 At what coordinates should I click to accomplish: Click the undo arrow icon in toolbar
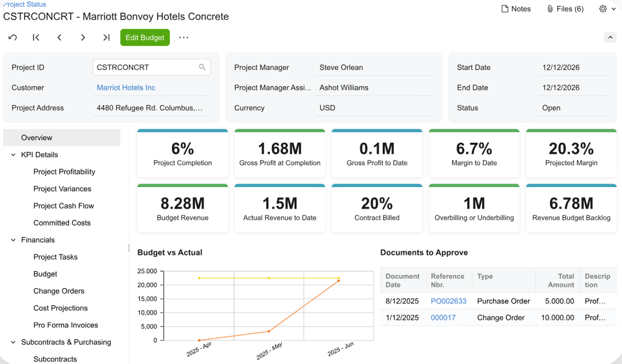[12, 37]
